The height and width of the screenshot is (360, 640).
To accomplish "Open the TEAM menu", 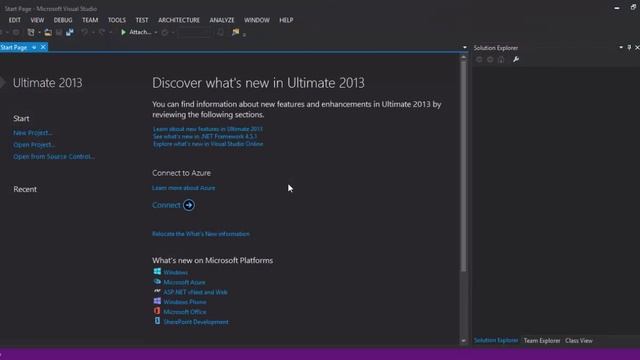I will [x=90, y=20].
